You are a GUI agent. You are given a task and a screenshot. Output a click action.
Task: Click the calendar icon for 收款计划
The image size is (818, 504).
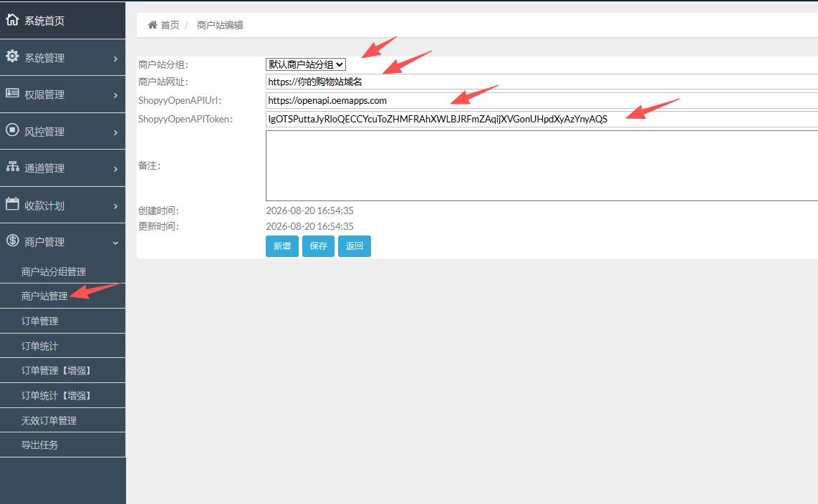coord(12,204)
